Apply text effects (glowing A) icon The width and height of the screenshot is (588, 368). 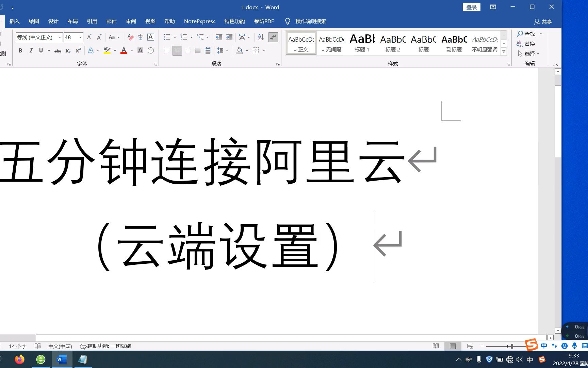[91, 50]
